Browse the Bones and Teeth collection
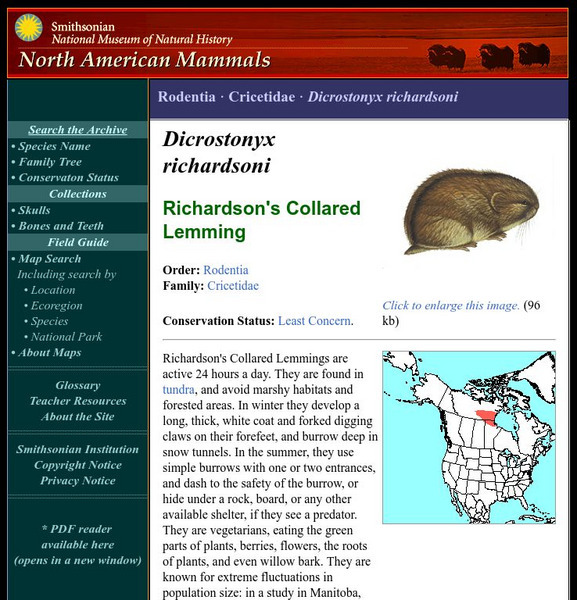Viewport: 577px width, 600px height. (x=61, y=226)
